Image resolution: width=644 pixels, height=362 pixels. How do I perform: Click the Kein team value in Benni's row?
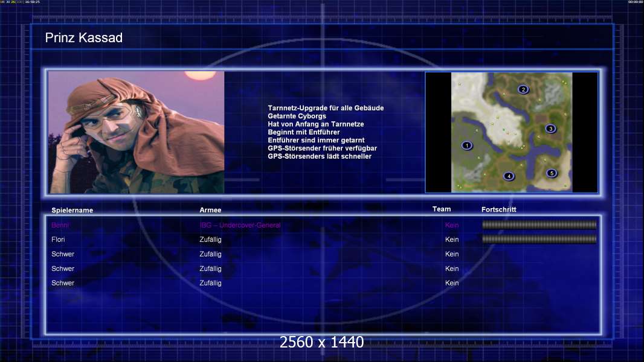pyautogui.click(x=452, y=225)
